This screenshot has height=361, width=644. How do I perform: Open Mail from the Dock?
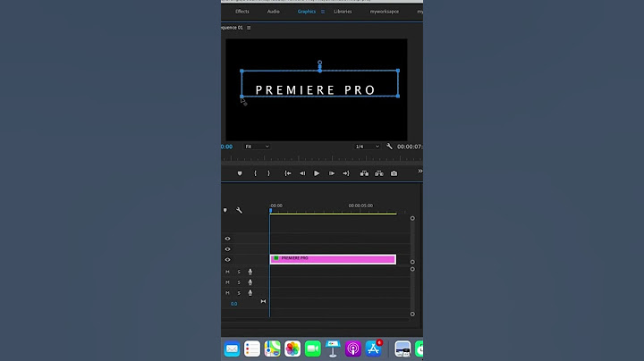(x=232, y=348)
